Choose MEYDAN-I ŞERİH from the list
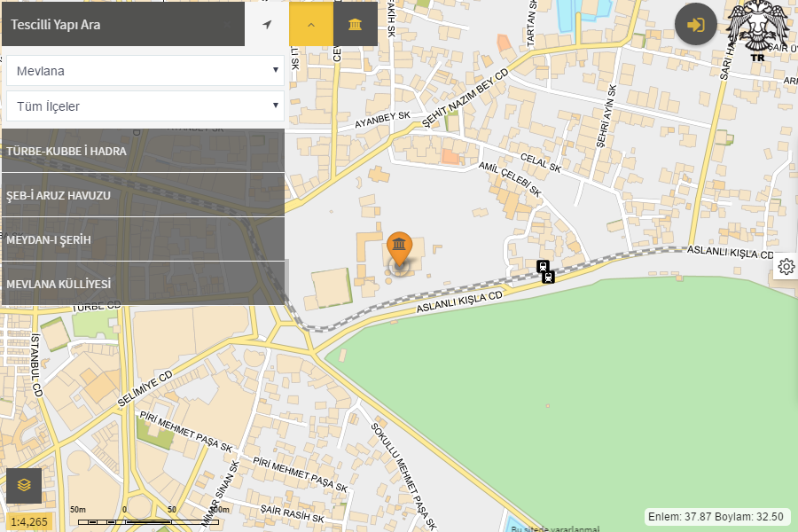798x532 pixels. pyautogui.click(x=143, y=239)
